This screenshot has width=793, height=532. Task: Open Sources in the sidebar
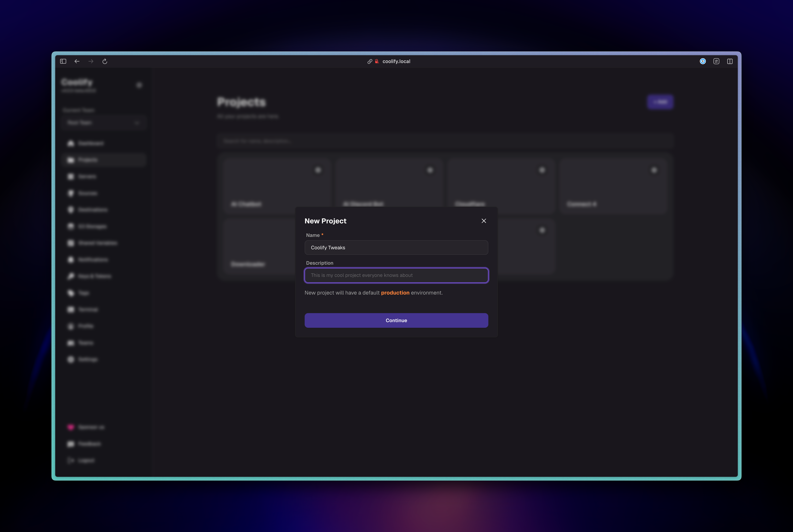(87, 193)
